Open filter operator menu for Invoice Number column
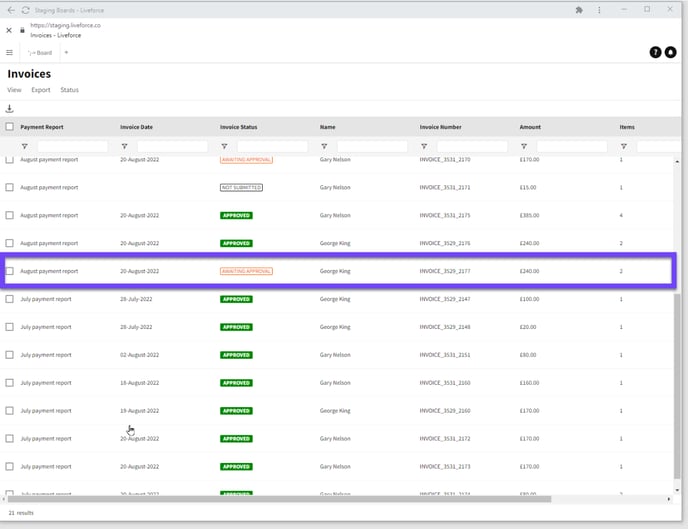Screen dimensions: 688x529 pos(424,146)
